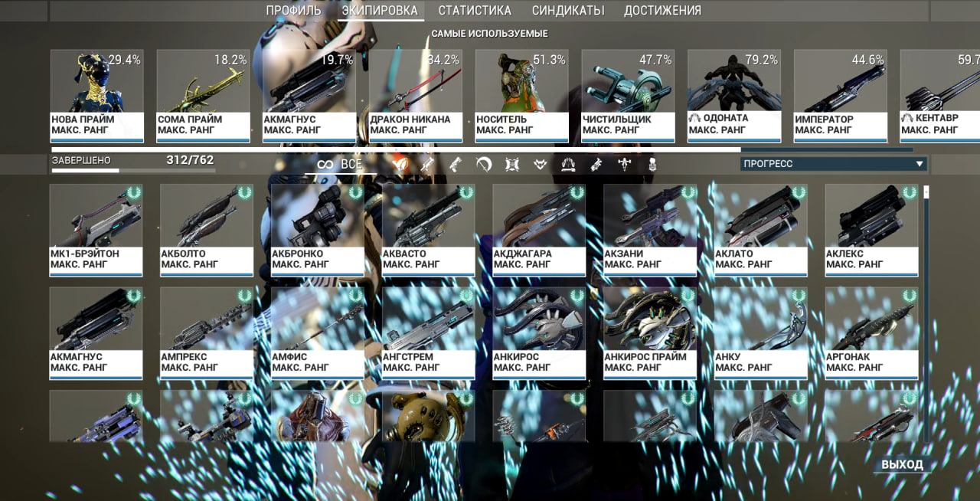Select the АКДЖАГАРА weapon card
The height and width of the screenshot is (501, 980).
click(540, 230)
